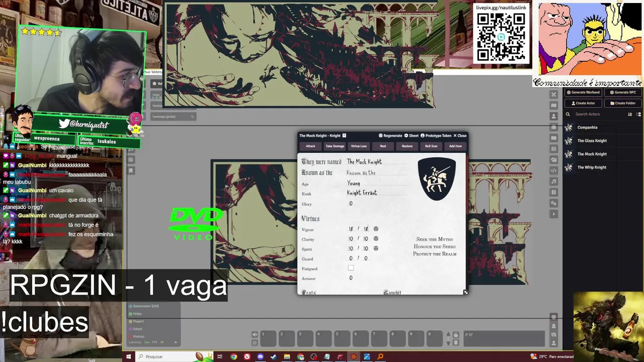
Task: Open Windows Start menu
Action: 128,356
